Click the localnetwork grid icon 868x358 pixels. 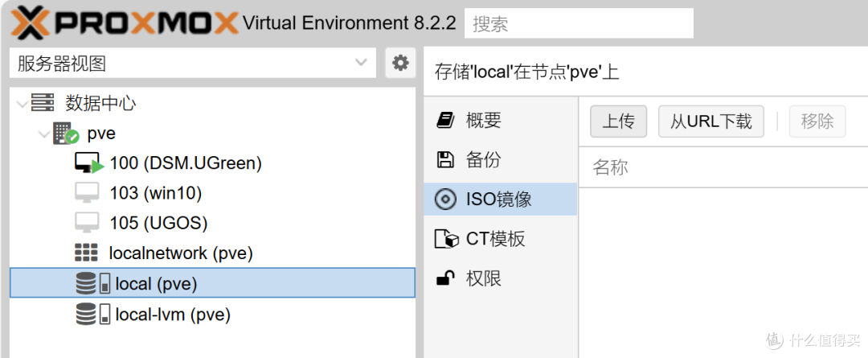click(x=86, y=253)
